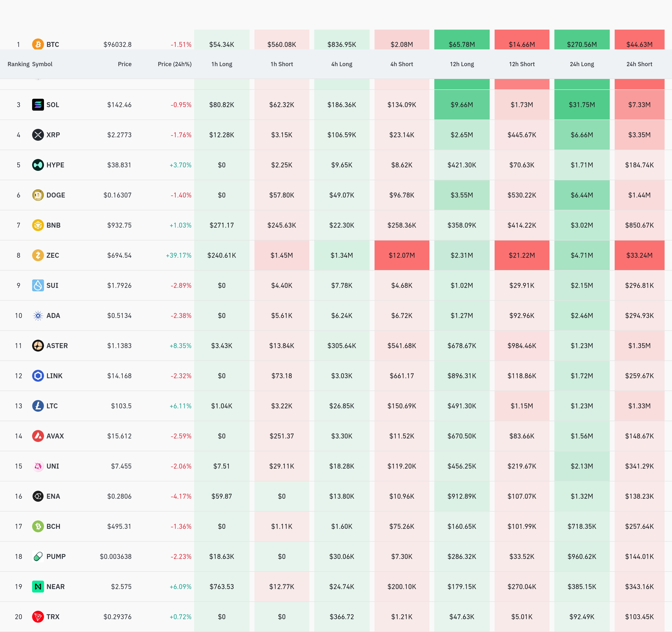Click the Bitcoin coin icon
The width and height of the screenshot is (672, 632).
[x=38, y=44]
